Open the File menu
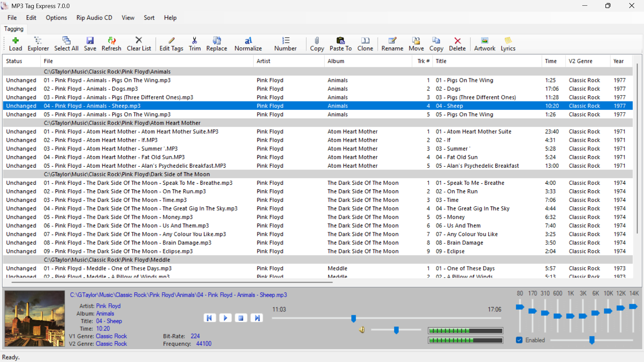This screenshot has width=644, height=362. [x=12, y=18]
